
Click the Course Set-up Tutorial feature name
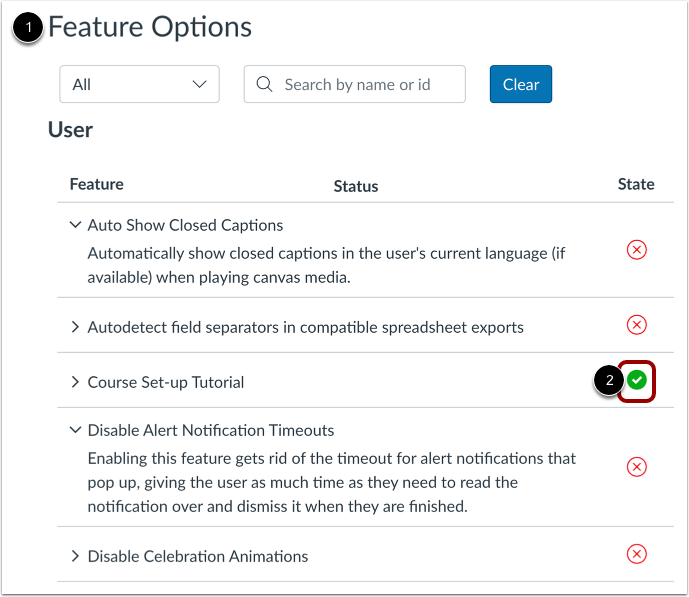(x=166, y=382)
